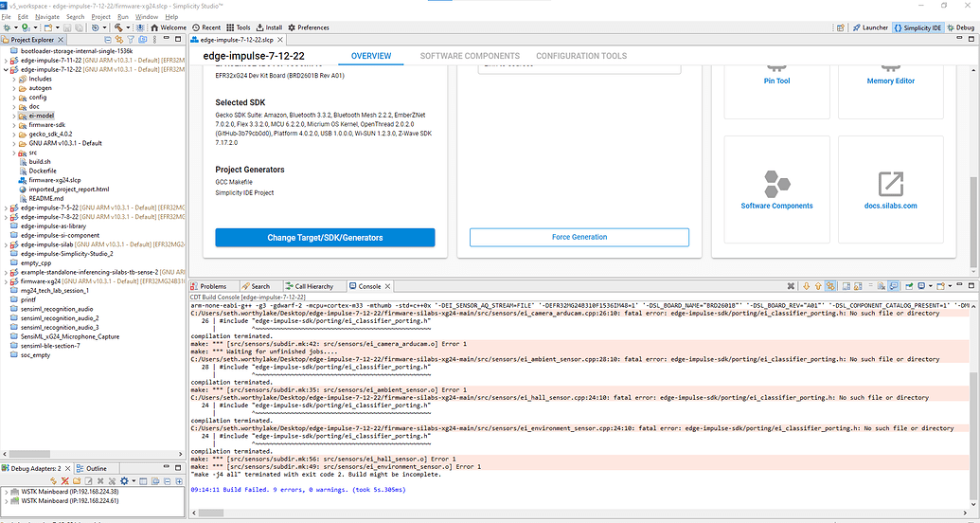This screenshot has width=980, height=523.
Task: Select the Simplicity IDE perspective
Action: coord(918,27)
